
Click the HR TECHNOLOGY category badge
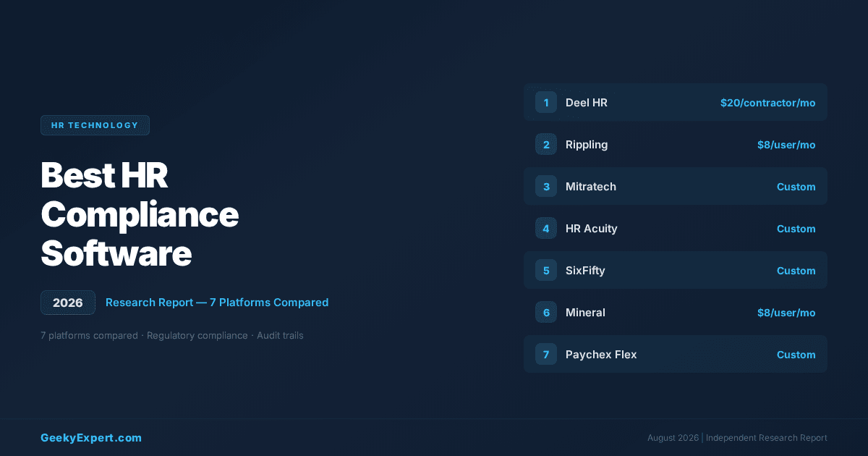95,125
